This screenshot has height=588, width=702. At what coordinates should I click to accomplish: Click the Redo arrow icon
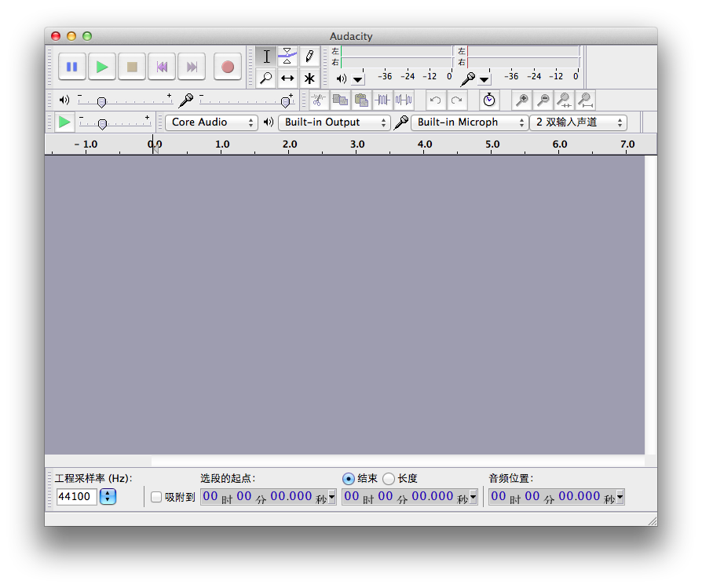(x=457, y=100)
